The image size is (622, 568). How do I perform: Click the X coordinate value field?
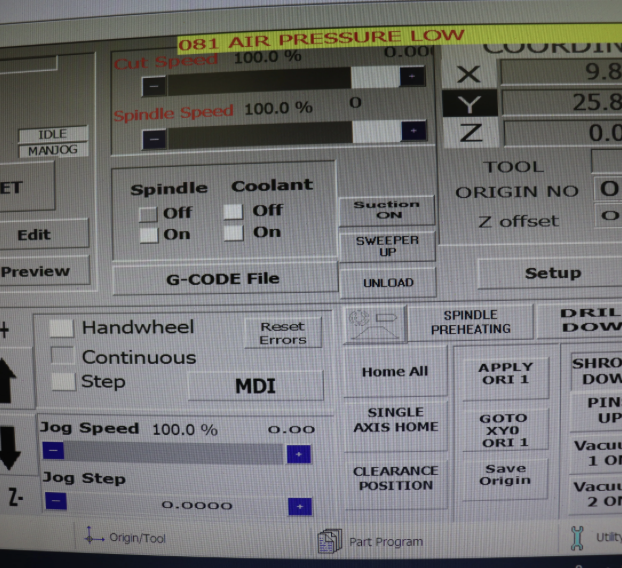(560, 73)
